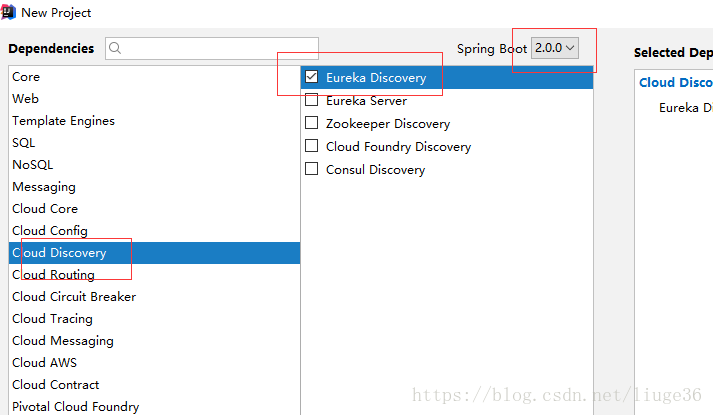Select the Cloud Discovery category
Viewport: 713px width, 415px height.
click(155, 253)
